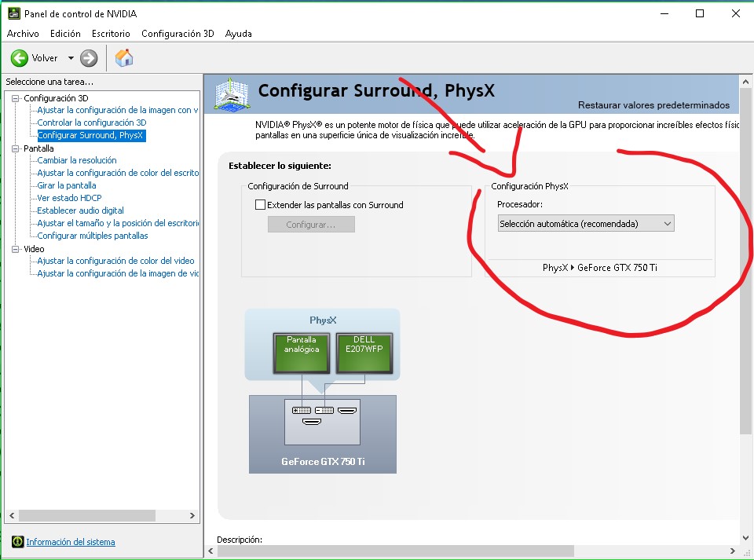Open the Edición menu
The width and height of the screenshot is (754, 560).
(65, 34)
